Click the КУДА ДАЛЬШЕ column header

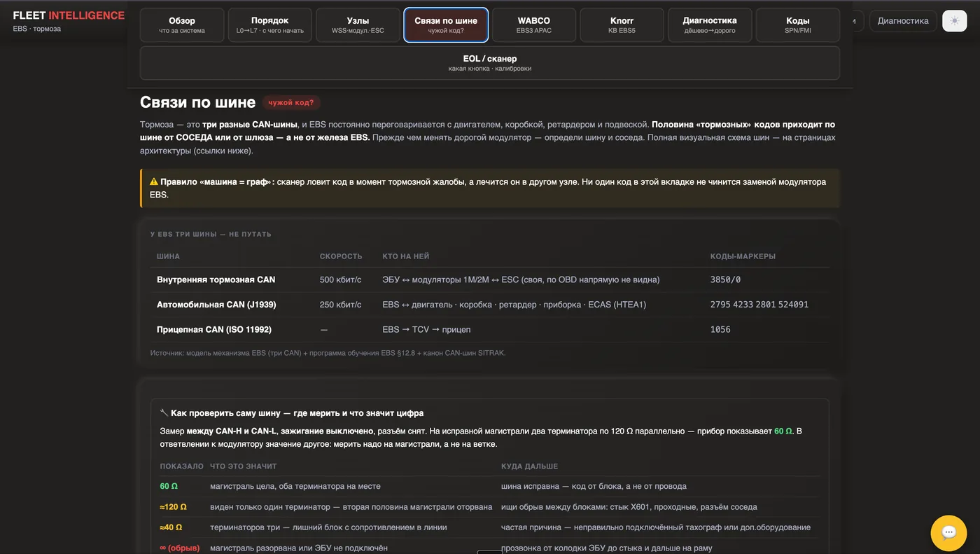pyautogui.click(x=530, y=466)
